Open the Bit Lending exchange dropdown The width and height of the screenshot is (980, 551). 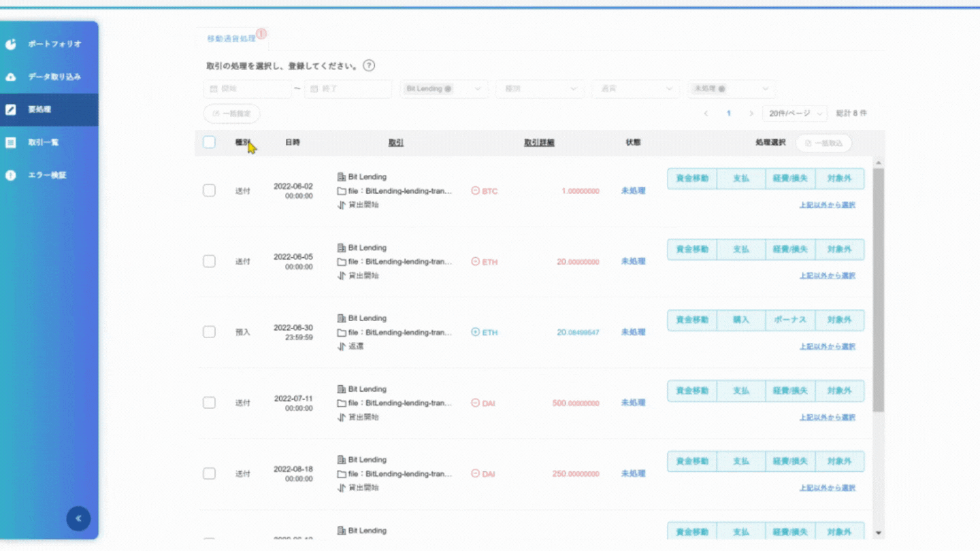[x=444, y=89]
